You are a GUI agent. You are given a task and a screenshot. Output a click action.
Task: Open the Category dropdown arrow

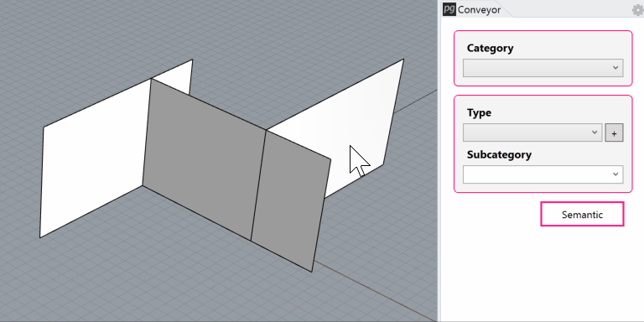coord(615,68)
